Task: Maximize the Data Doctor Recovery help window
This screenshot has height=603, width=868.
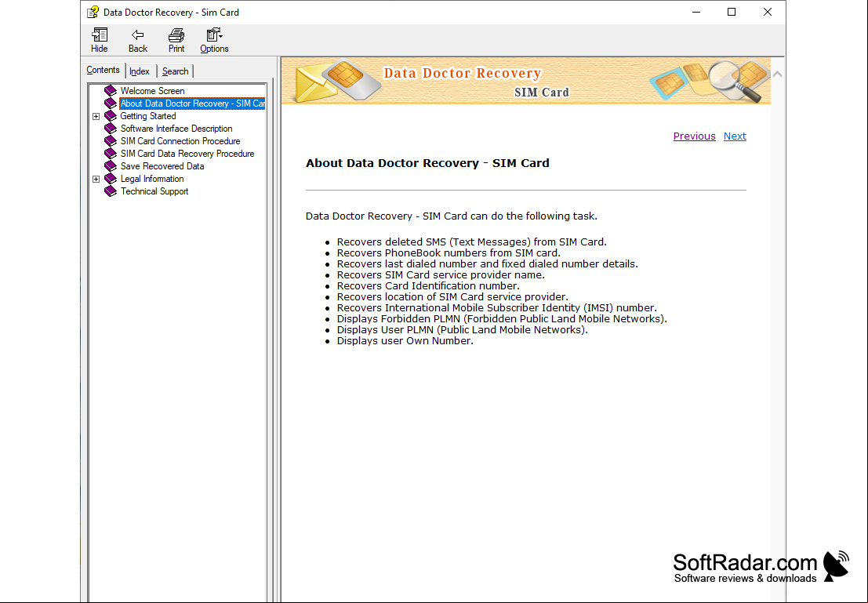Action: point(732,13)
